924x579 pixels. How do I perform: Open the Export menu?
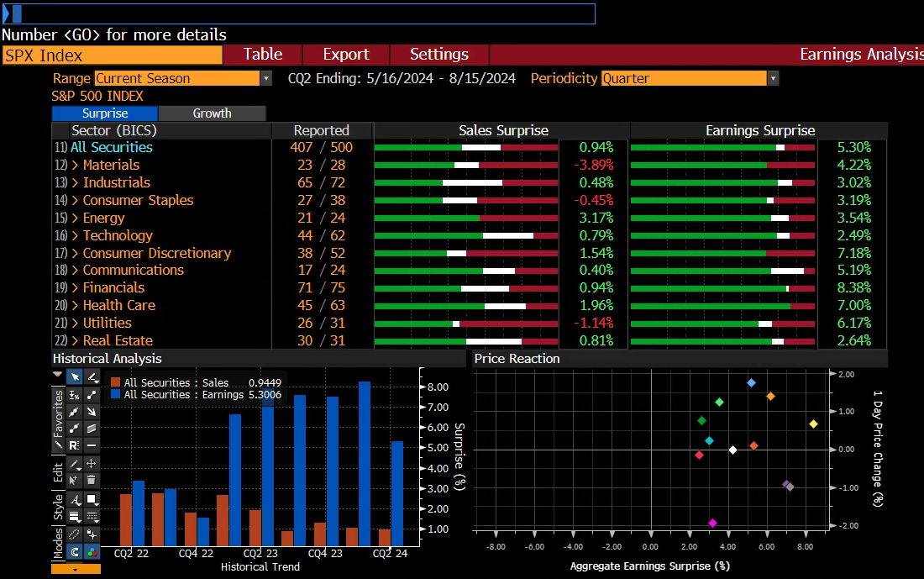(346, 55)
